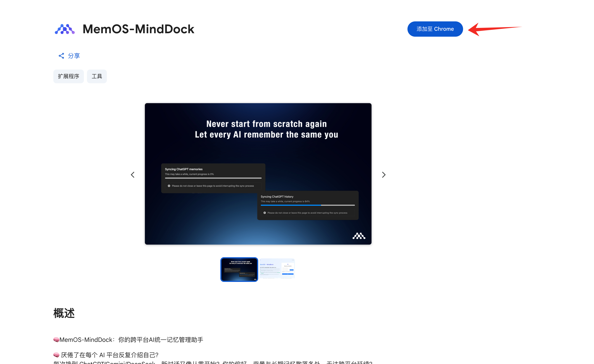Image resolution: width=594 pixels, height=364 pixels.
Task: Open the 扩展程序 category chip
Action: point(68,76)
